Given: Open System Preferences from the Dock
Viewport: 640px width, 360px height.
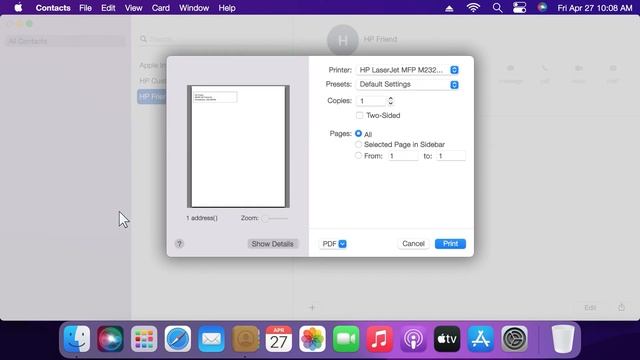Looking at the screenshot, I should (x=514, y=339).
